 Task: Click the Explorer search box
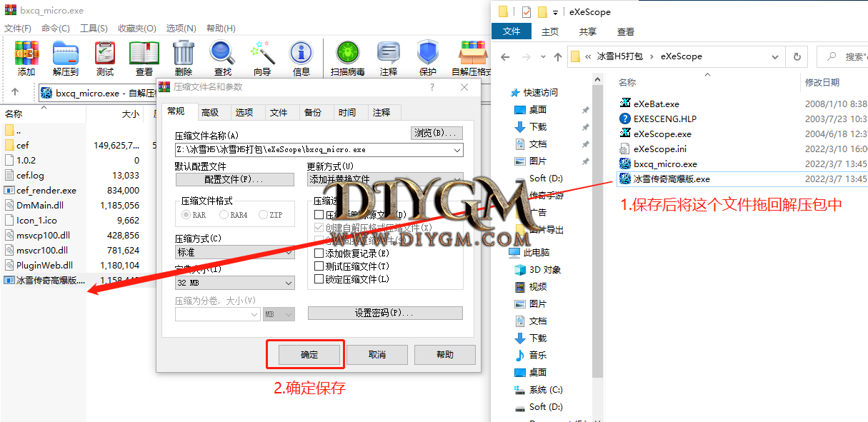click(843, 56)
